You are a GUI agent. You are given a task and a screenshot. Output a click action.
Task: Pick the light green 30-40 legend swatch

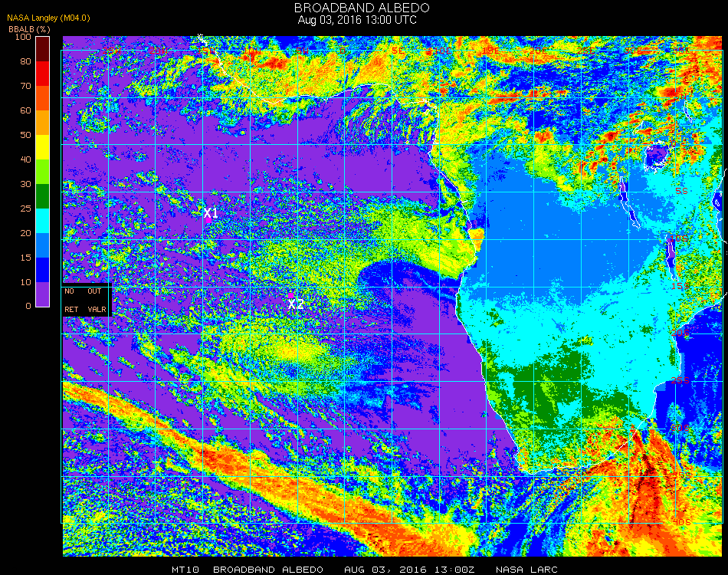[43, 172]
